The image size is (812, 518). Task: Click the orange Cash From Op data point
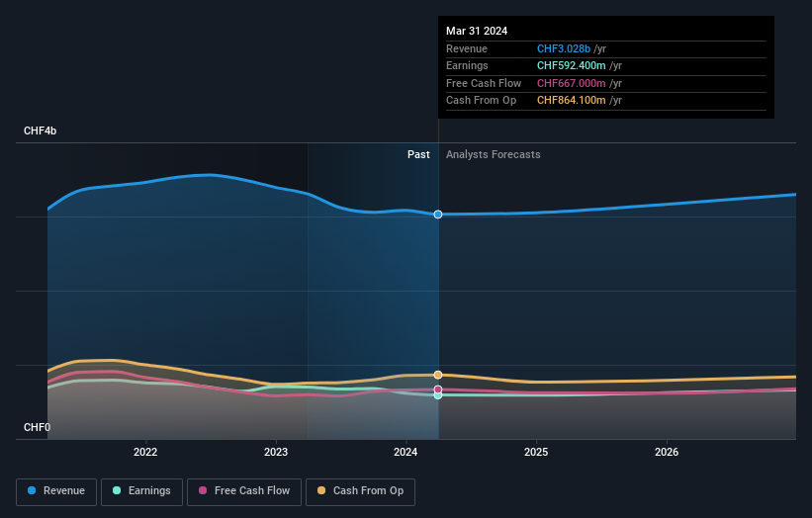coord(438,375)
